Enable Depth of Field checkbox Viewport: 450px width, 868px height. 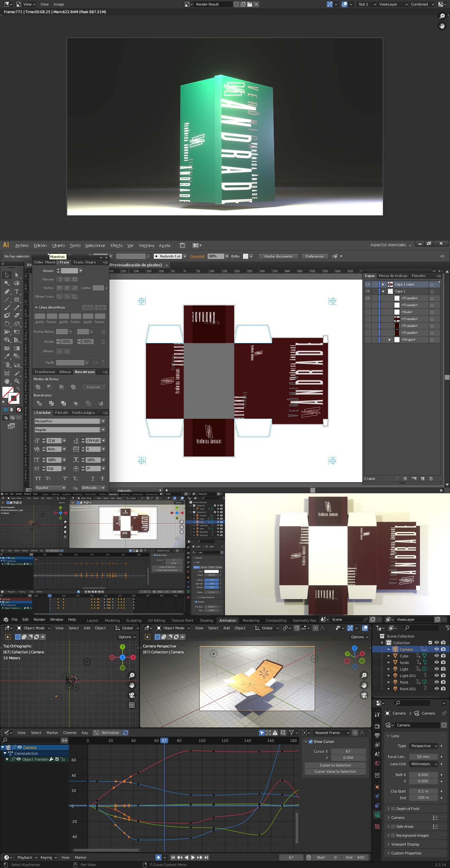pyautogui.click(x=393, y=809)
